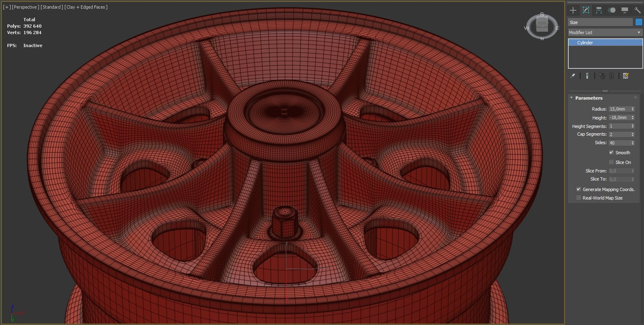
Task: Click the Height value field
Action: tap(620, 118)
